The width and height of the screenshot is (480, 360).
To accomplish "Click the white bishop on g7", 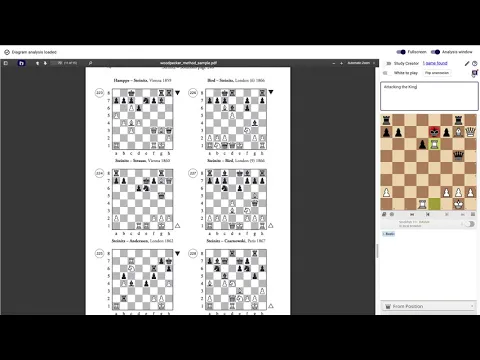I will pyautogui.click(x=458, y=132).
